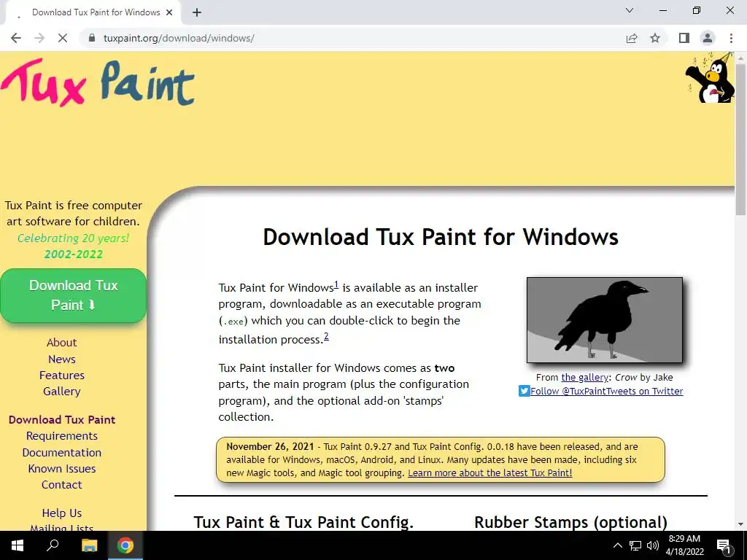This screenshot has height=560, width=747.
Task: Open tab search chevron
Action: (630, 10)
